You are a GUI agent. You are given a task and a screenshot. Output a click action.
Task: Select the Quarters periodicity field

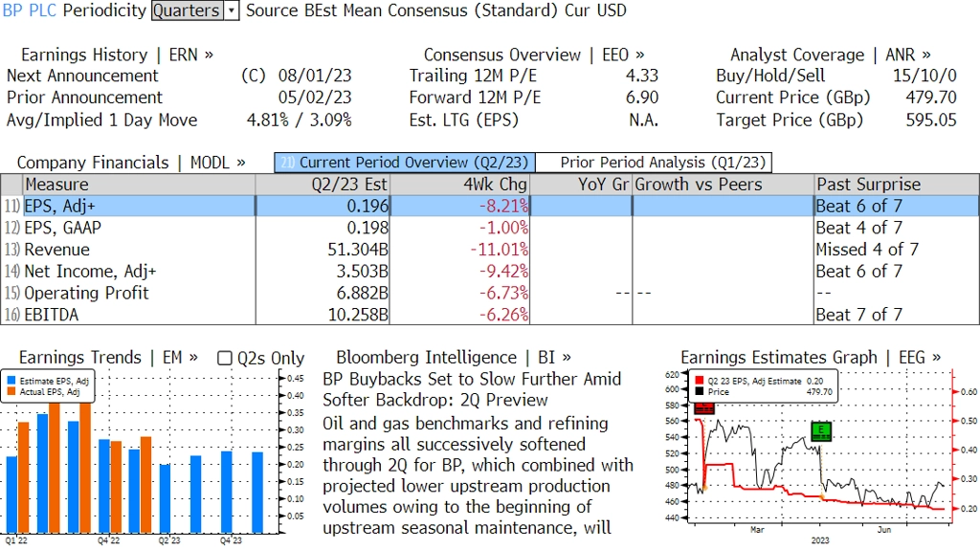point(187,11)
